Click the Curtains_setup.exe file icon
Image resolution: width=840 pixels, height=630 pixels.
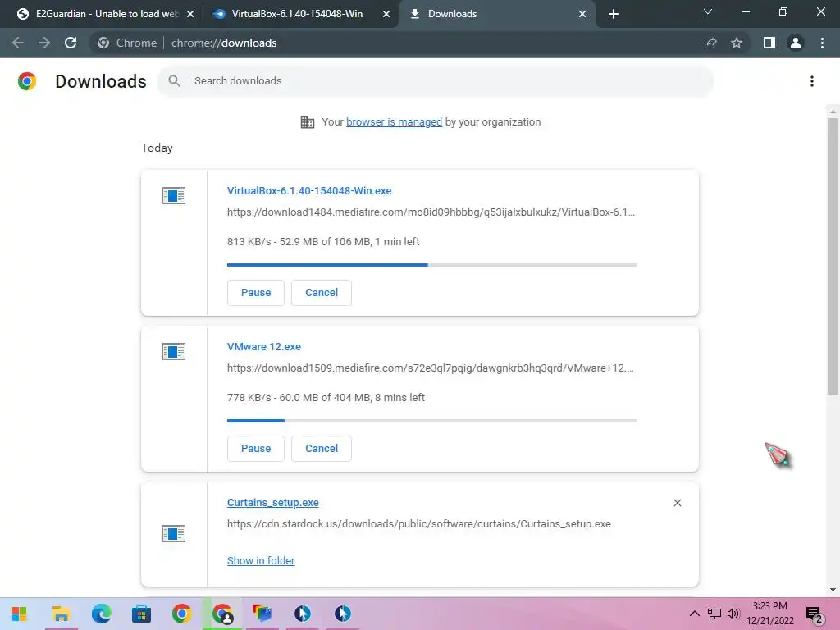174,533
